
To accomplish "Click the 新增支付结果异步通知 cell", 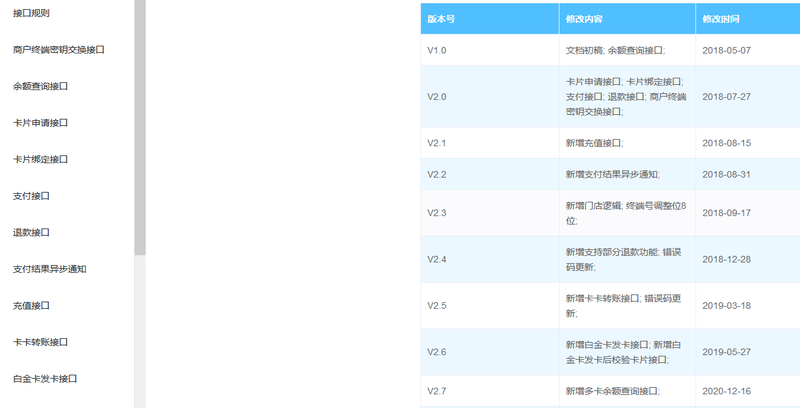I will point(628,174).
